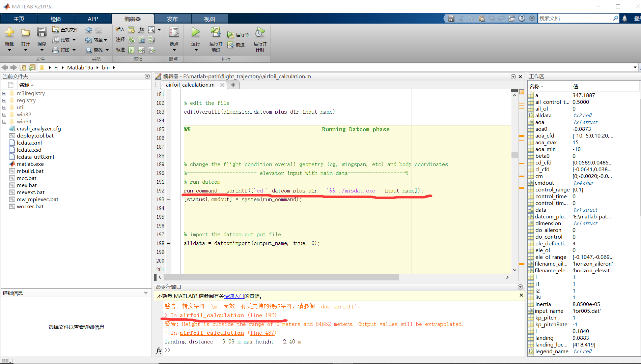Image resolution: width=641 pixels, height=364 pixels.
Task: Click the back navigation arrow in the 导航 group
Action: point(89,30)
